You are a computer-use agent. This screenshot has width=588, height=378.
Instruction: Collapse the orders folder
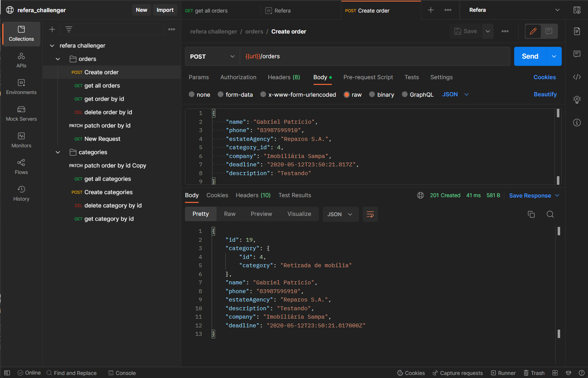click(x=58, y=59)
